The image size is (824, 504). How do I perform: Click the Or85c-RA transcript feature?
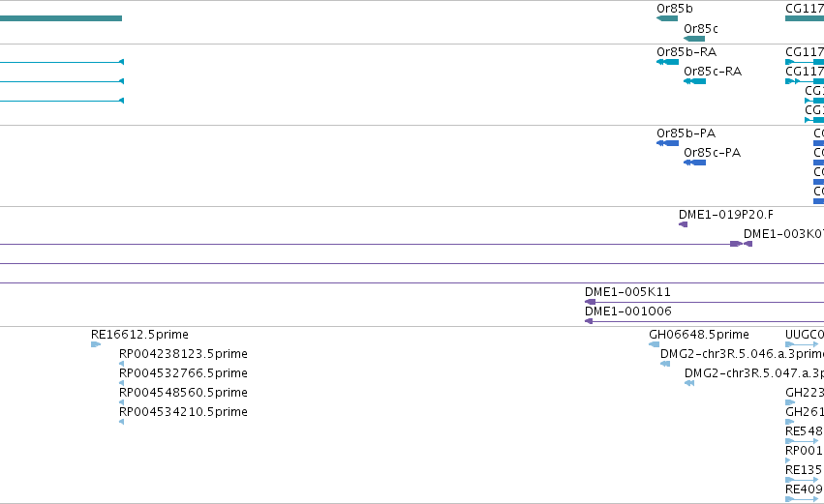point(694,81)
